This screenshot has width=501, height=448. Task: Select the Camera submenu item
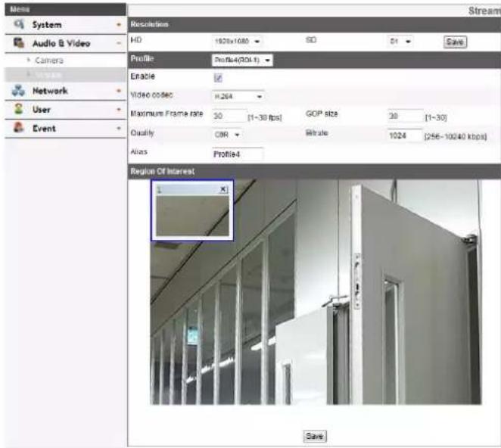click(49, 61)
